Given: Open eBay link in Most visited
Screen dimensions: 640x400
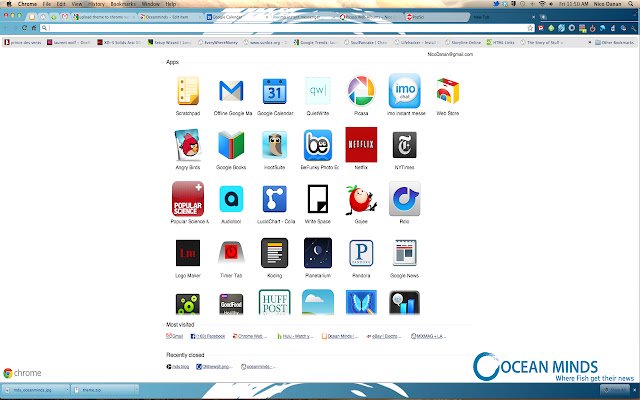Looking at the screenshot, I should click(384, 336).
